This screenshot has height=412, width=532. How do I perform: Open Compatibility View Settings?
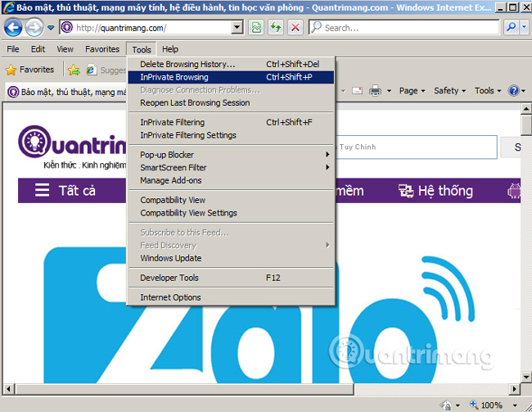point(231,213)
